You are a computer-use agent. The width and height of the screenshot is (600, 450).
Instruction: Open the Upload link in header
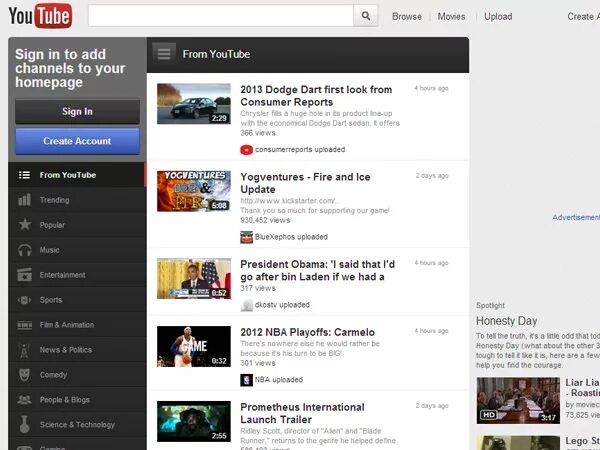(x=498, y=16)
